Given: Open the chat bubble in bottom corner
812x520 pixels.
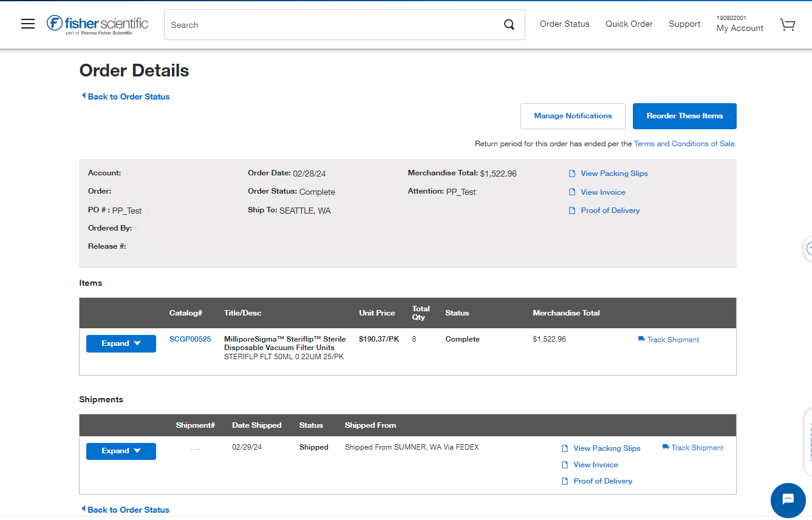Looking at the screenshot, I should tap(788, 500).
